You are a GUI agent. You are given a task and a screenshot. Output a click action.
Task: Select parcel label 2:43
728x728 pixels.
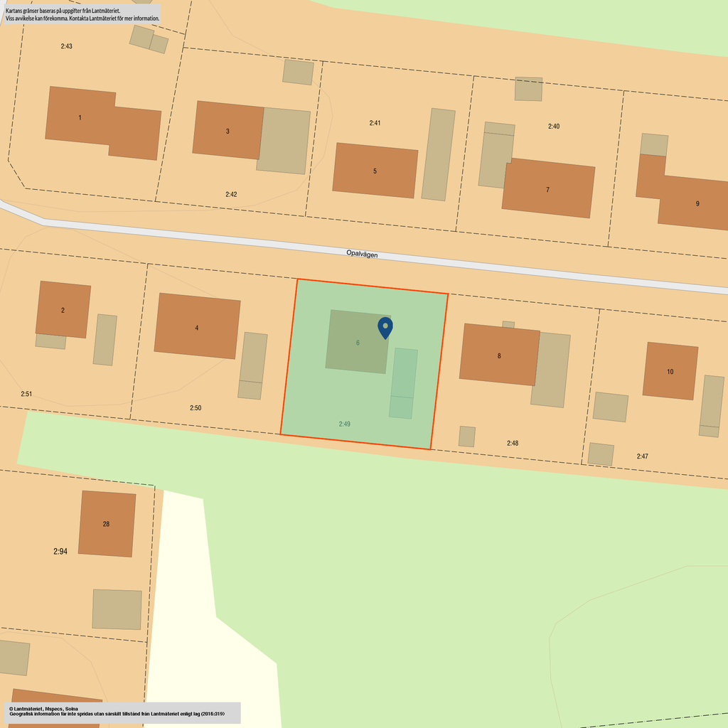pos(66,46)
